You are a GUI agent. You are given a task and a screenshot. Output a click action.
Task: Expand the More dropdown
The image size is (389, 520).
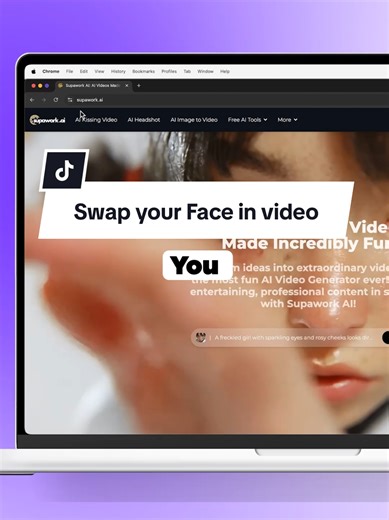(287, 120)
